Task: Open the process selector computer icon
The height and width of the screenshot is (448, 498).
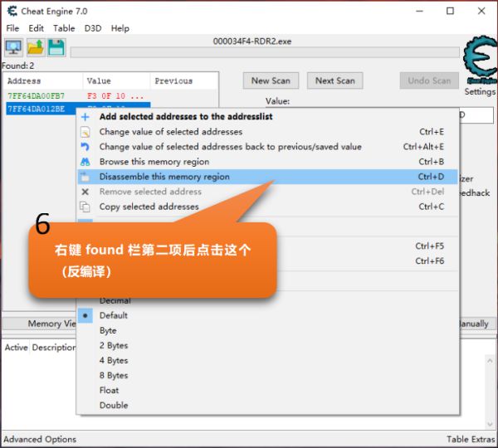Action: pyautogui.click(x=13, y=47)
